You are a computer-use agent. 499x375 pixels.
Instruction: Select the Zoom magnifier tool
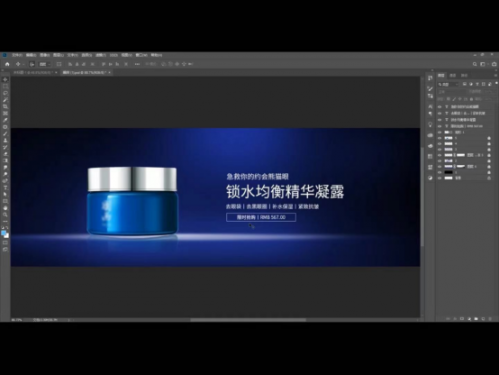point(5,215)
